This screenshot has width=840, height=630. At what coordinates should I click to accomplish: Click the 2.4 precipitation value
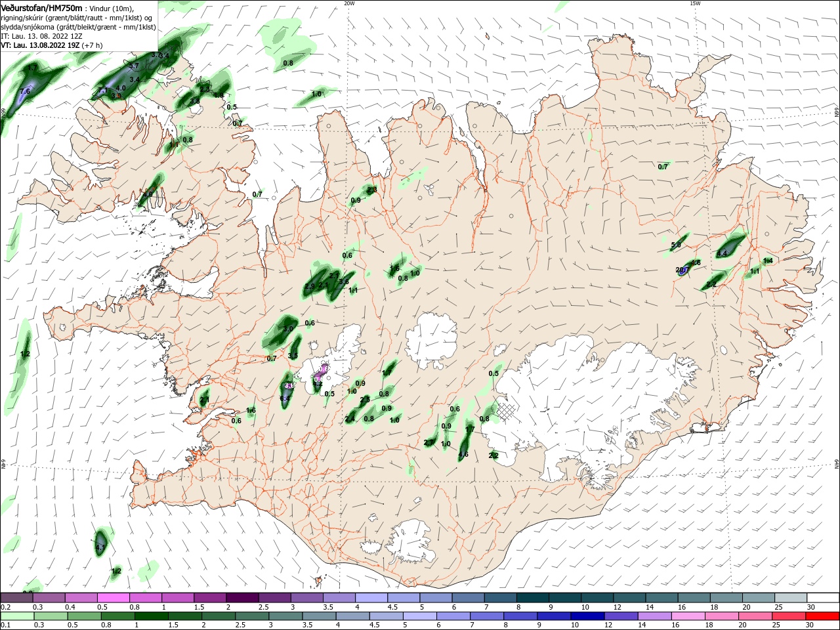click(350, 419)
